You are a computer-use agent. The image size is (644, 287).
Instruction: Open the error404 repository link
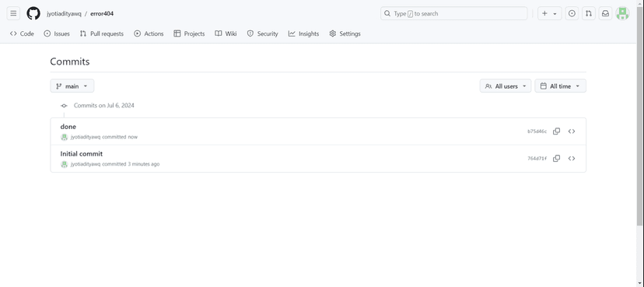pos(102,13)
